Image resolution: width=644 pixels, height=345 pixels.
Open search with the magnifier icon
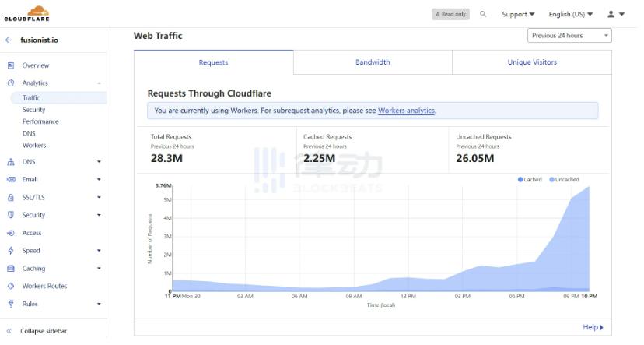point(483,14)
